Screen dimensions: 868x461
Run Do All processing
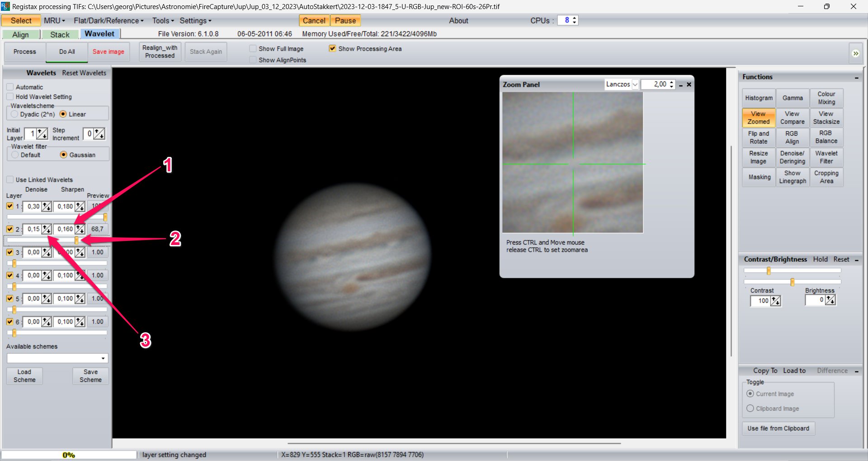pos(67,52)
